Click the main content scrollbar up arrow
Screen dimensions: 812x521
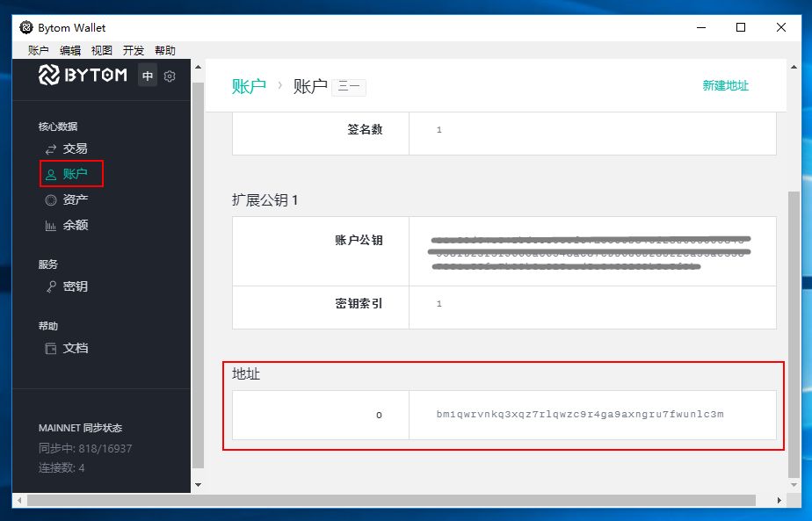(x=794, y=67)
